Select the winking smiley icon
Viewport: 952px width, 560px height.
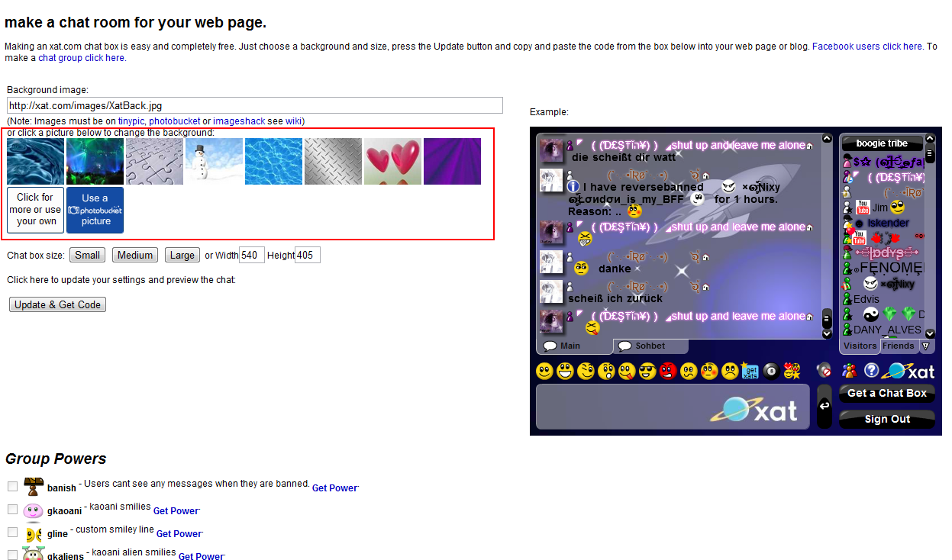pos(584,372)
